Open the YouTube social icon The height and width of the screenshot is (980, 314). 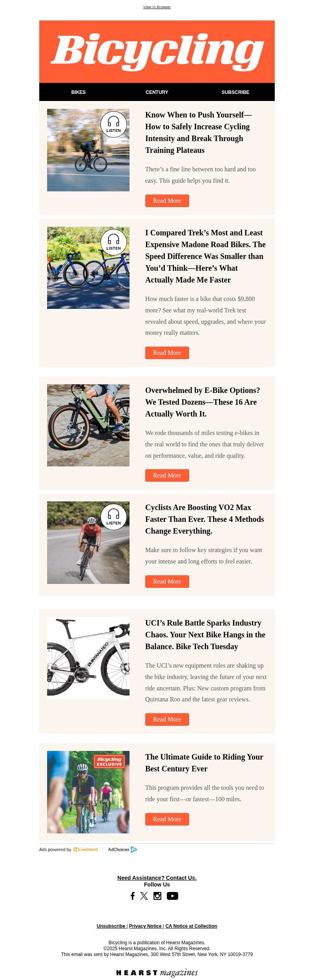pos(172,896)
